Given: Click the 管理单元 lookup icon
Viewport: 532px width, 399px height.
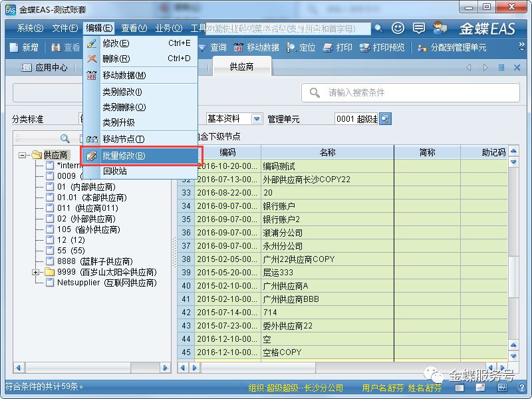Looking at the screenshot, I should point(386,119).
